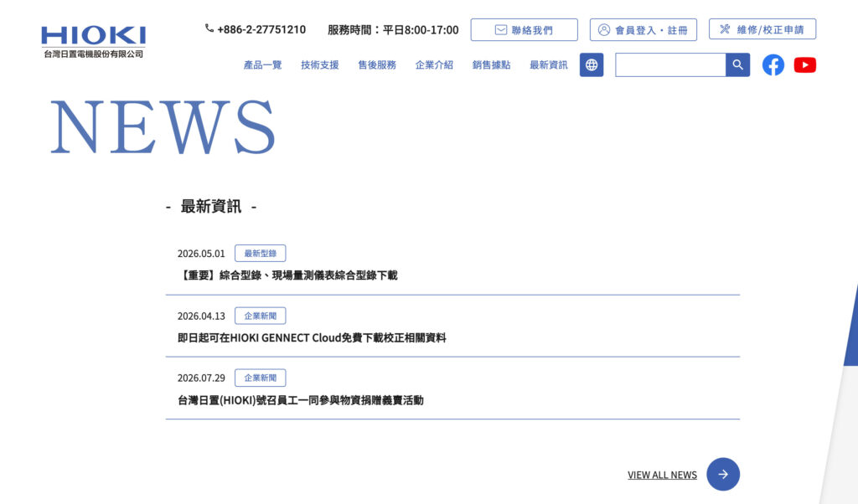Click 企業新聞 tag on 2026.07.29 news
Viewport: 858px width, 504px height.
(261, 378)
